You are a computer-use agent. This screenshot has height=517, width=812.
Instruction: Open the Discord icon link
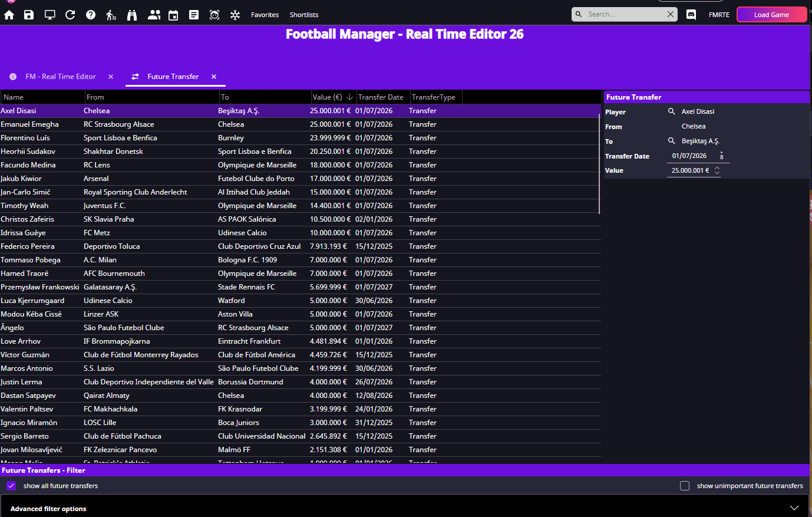coord(691,15)
